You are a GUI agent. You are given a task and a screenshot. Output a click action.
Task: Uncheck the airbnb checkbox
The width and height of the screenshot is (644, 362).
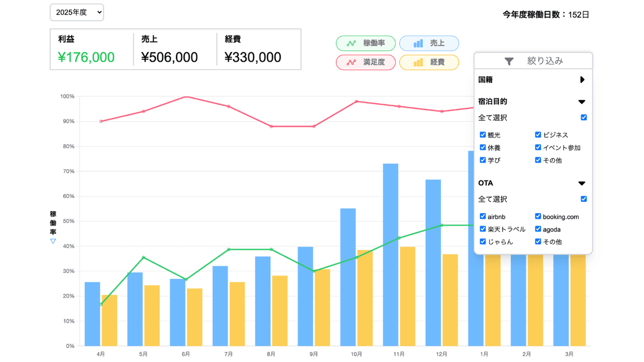coord(482,216)
